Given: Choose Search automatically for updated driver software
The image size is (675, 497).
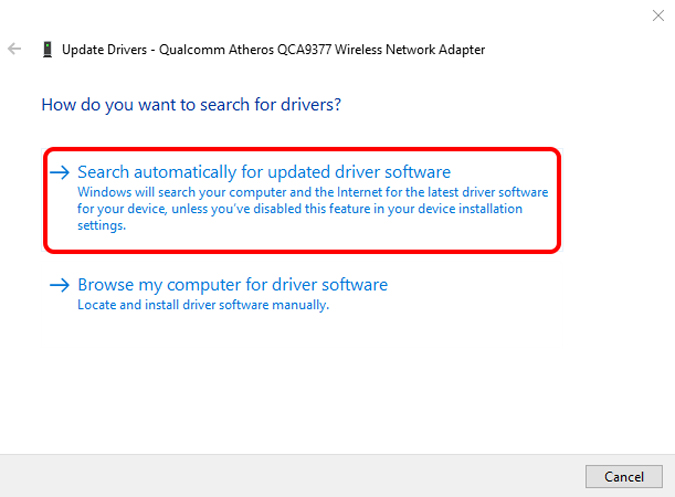Looking at the screenshot, I should (302, 200).
